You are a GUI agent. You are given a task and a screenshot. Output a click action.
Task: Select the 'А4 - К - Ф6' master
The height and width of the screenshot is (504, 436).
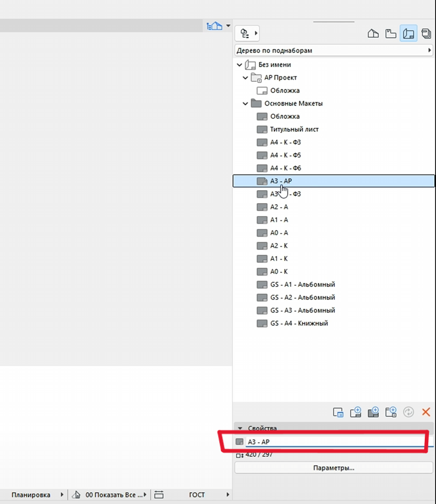pos(286,168)
